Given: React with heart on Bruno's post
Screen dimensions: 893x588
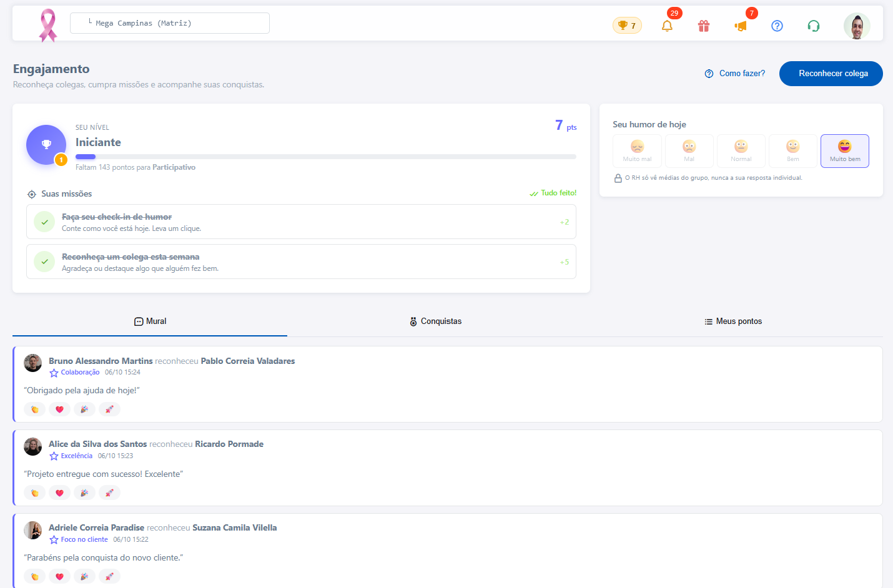Looking at the screenshot, I should 60,409.
